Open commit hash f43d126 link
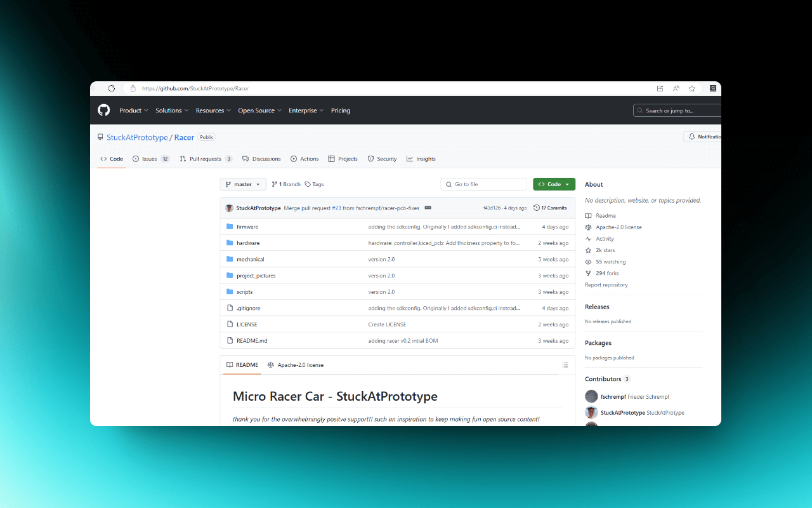 (492, 208)
